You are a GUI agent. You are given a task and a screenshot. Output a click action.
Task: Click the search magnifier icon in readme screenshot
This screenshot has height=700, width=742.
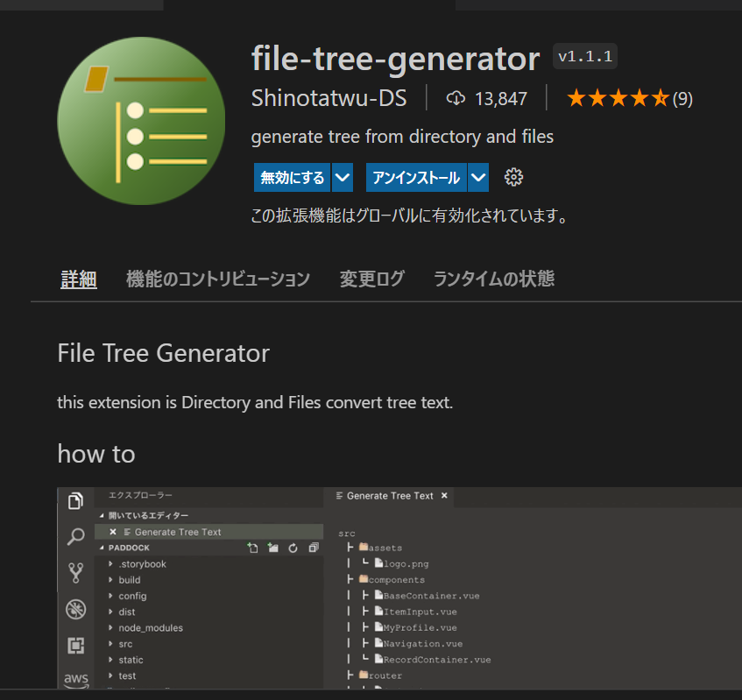click(x=75, y=537)
